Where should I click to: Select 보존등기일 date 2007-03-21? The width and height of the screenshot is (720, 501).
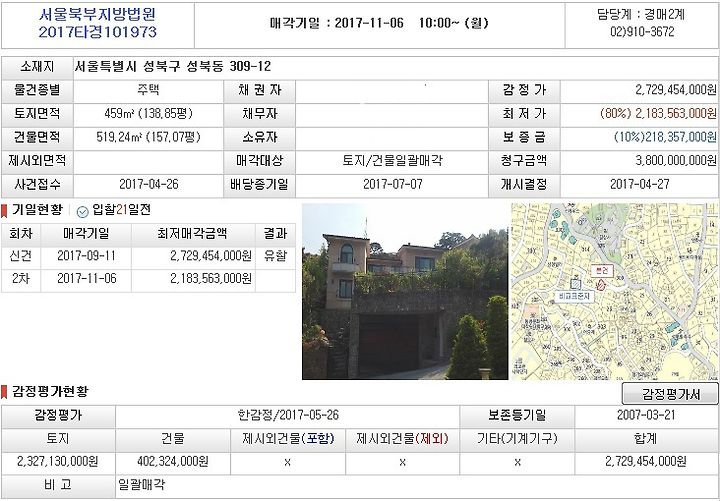tap(646, 416)
